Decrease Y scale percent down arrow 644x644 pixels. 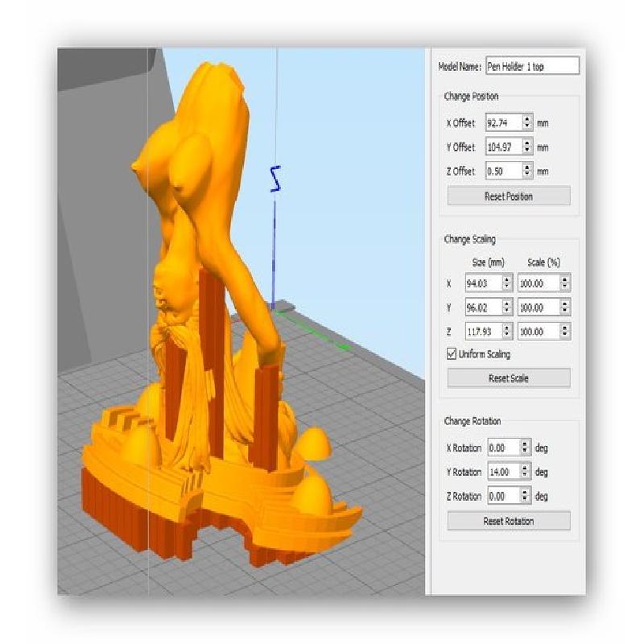click(565, 312)
